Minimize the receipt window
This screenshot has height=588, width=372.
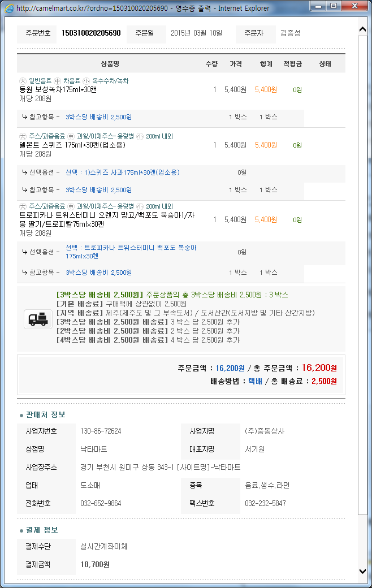pos(319,6)
